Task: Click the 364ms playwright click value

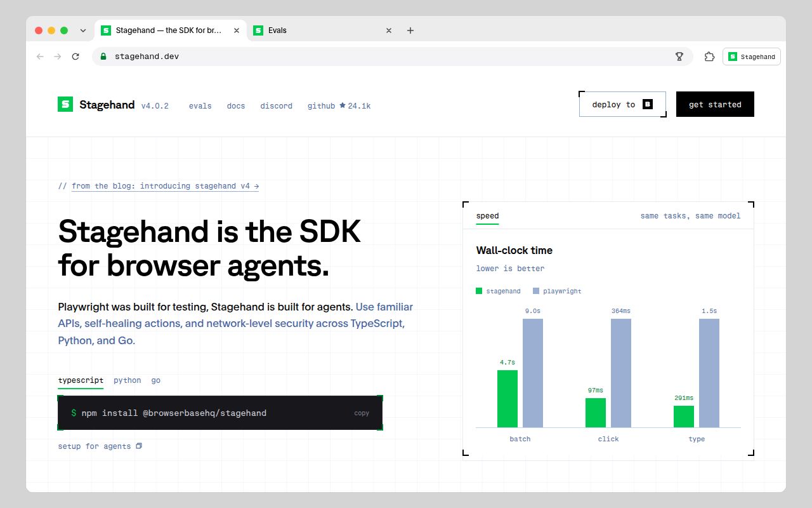Action: [621, 311]
